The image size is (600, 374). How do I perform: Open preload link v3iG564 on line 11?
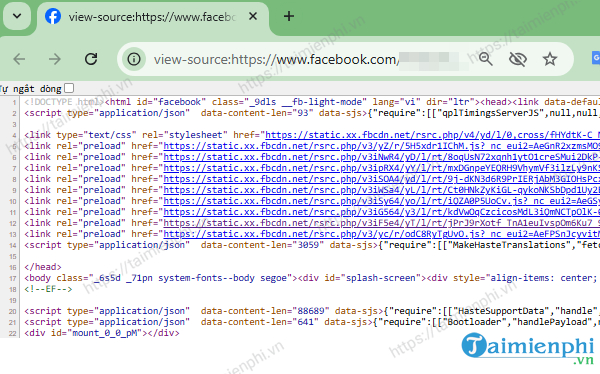point(382,212)
